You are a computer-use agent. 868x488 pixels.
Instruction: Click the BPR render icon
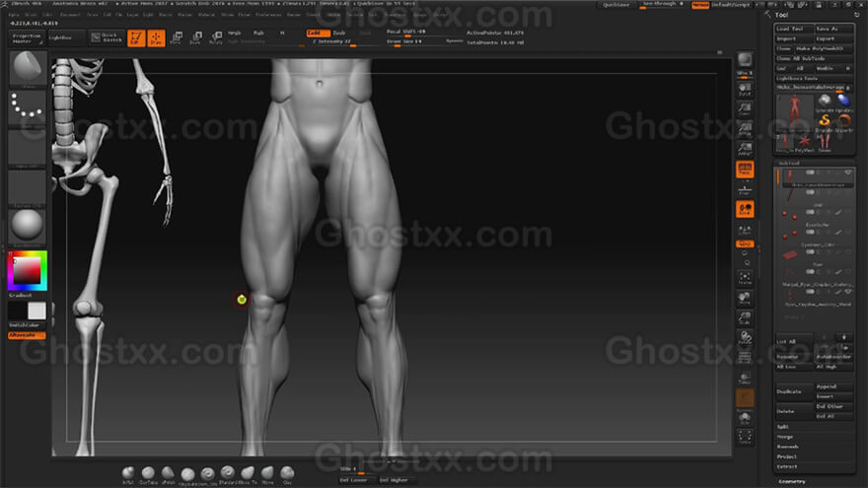point(745,59)
